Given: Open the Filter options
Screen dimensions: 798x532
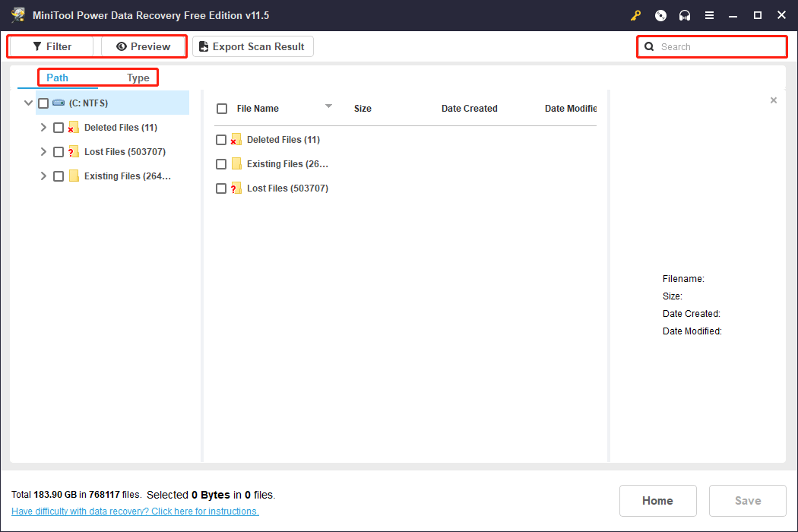Looking at the screenshot, I should pyautogui.click(x=52, y=46).
